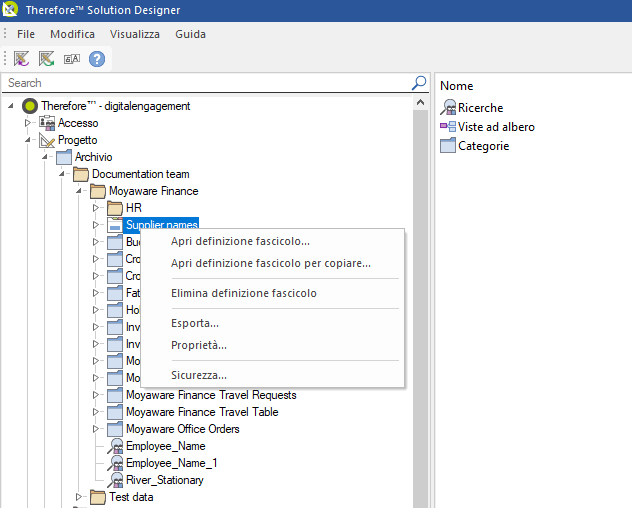Screen dimensions: 632x508
Task: Click the Accesso node icon
Action: 47,123
